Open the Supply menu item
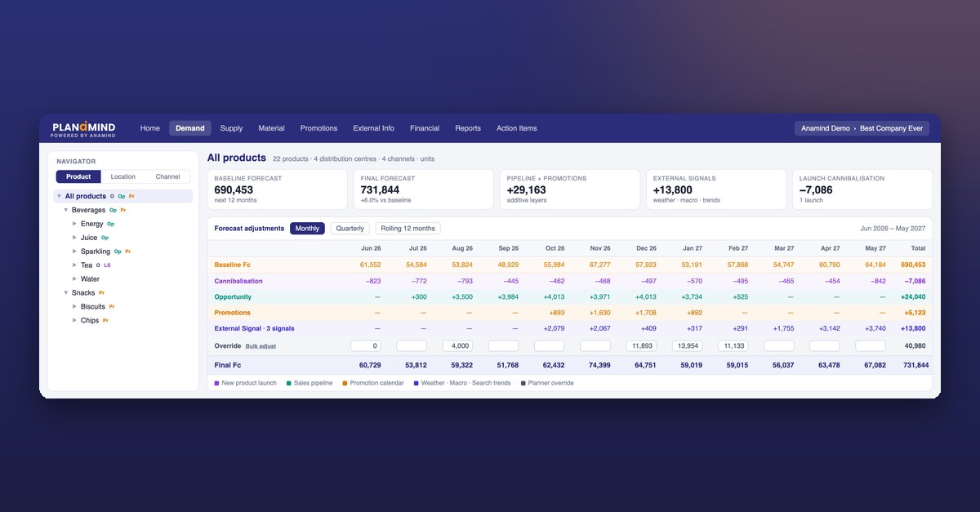This screenshot has width=980, height=512. [231, 128]
